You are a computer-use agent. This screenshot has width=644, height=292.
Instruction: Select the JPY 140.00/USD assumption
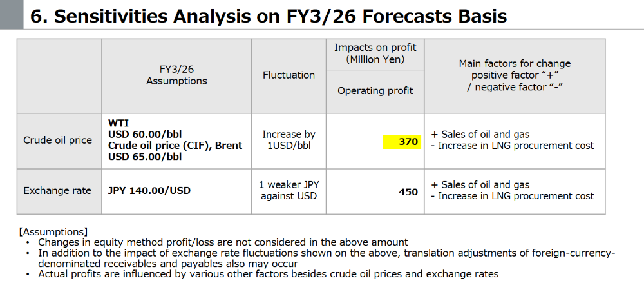(149, 191)
